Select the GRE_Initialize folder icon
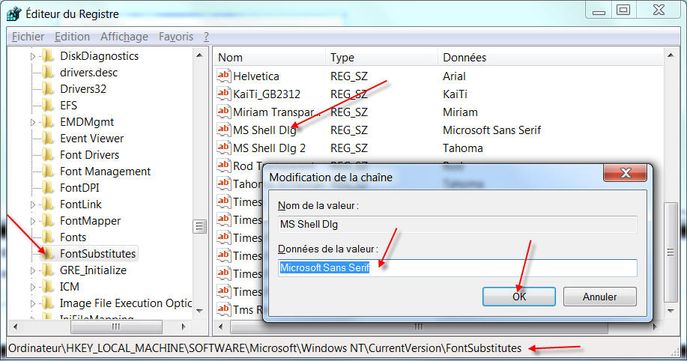687x361 pixels. (x=48, y=270)
